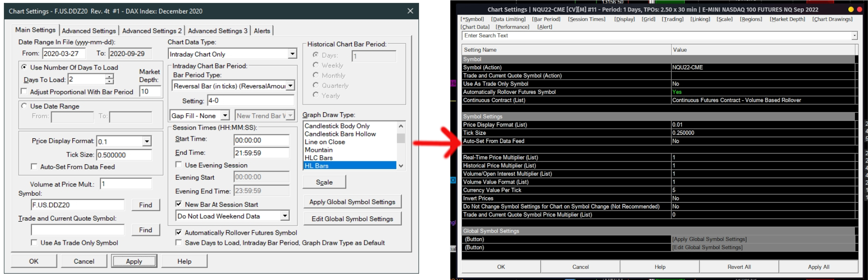Viewport: 868px width, 280px height.
Task: Open the Price Display Format dropdown
Action: click(147, 141)
